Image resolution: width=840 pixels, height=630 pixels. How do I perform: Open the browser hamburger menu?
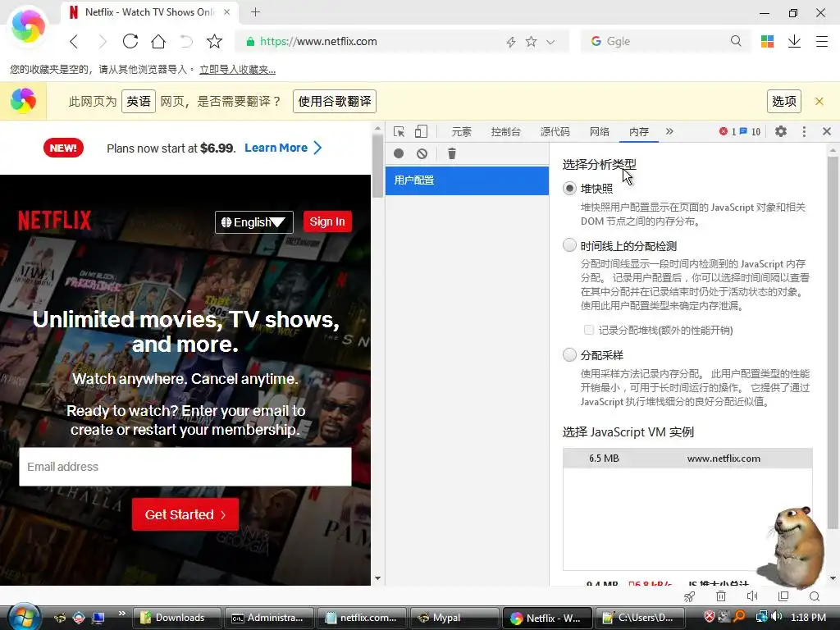(x=822, y=41)
